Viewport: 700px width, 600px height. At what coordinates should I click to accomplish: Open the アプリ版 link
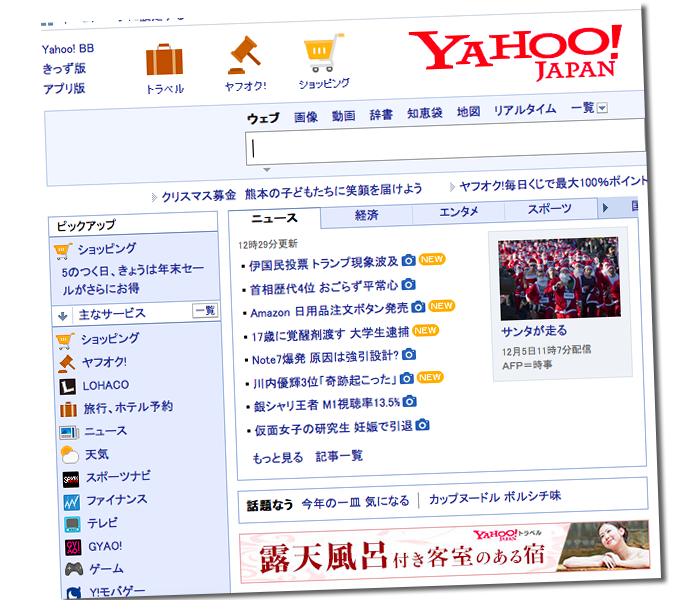(x=64, y=88)
